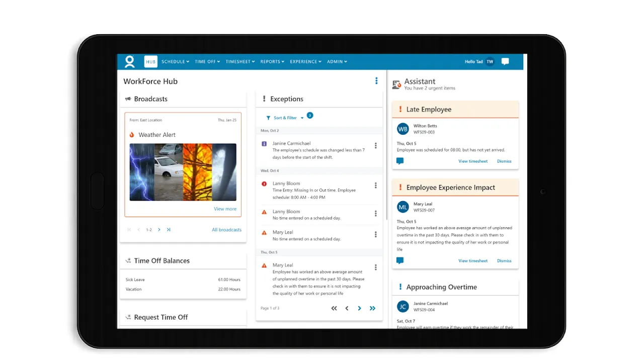Expand the Reports menu

(x=272, y=62)
